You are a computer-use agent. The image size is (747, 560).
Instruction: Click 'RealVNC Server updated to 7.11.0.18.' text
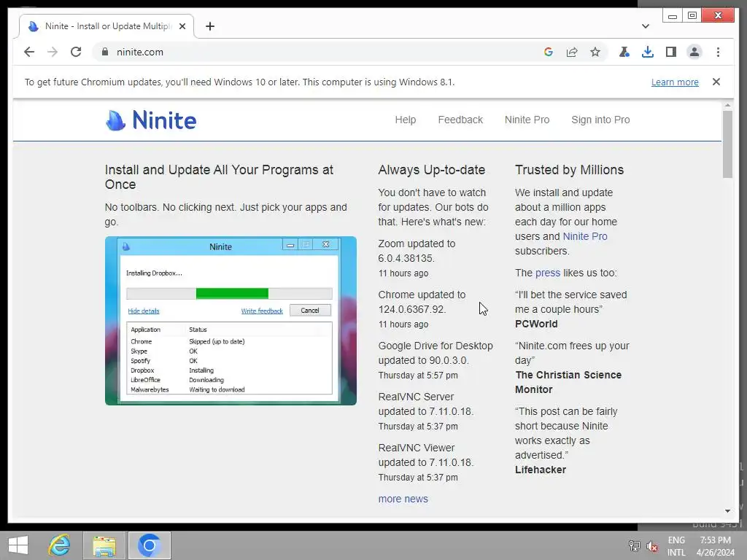point(426,404)
